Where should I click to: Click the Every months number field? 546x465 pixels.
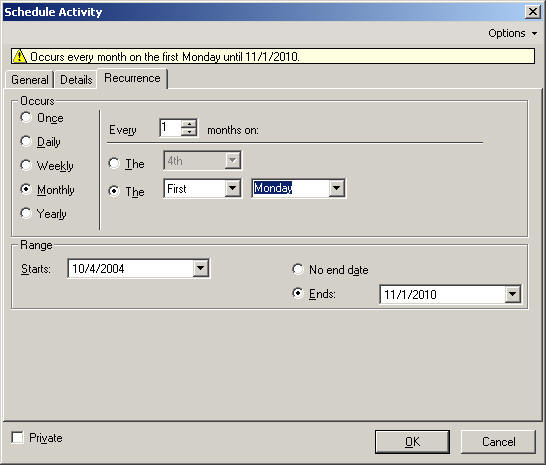tap(171, 128)
